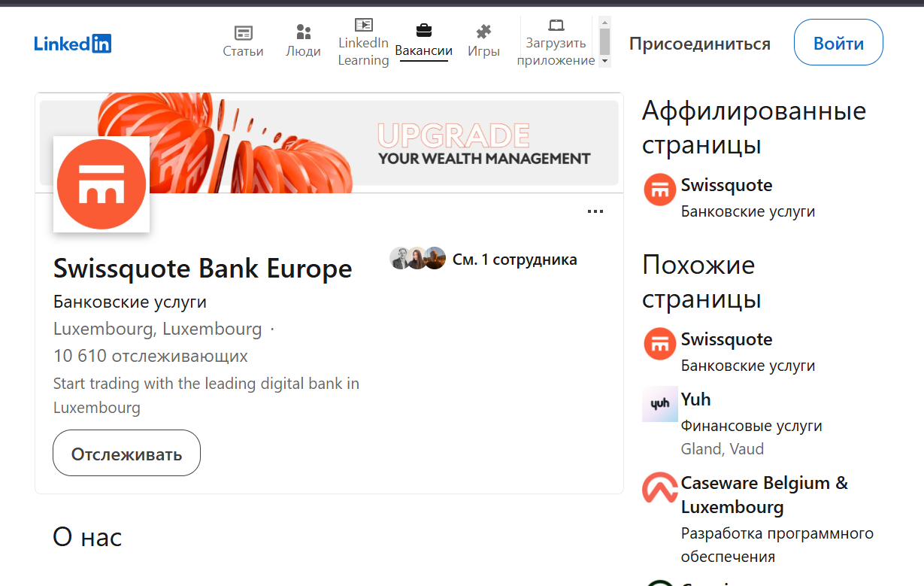Screen dimensions: 924x586
Task: Open the Игры puzzle piece icon
Action: pyautogui.click(x=484, y=32)
